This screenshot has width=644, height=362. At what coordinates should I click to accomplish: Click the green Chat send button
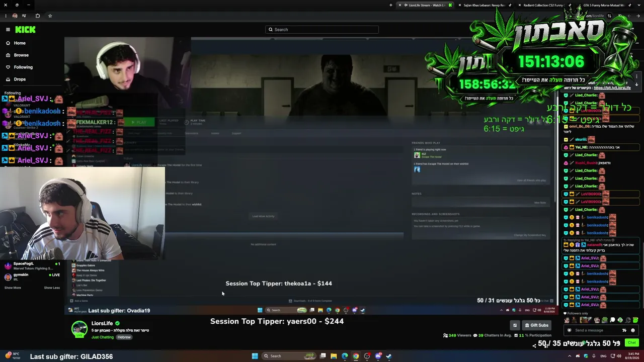(632, 342)
